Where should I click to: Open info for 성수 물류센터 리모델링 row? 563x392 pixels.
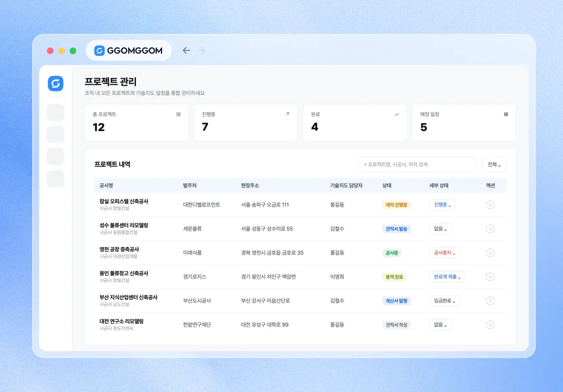[490, 229]
